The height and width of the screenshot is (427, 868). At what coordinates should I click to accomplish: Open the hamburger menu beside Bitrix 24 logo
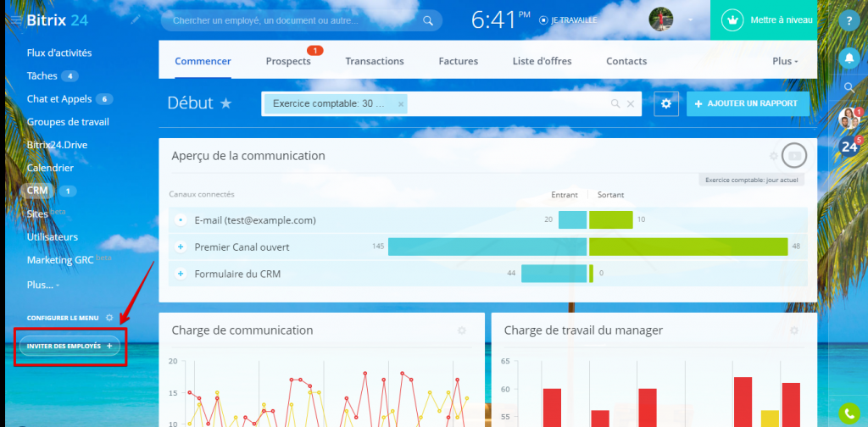coord(17,20)
